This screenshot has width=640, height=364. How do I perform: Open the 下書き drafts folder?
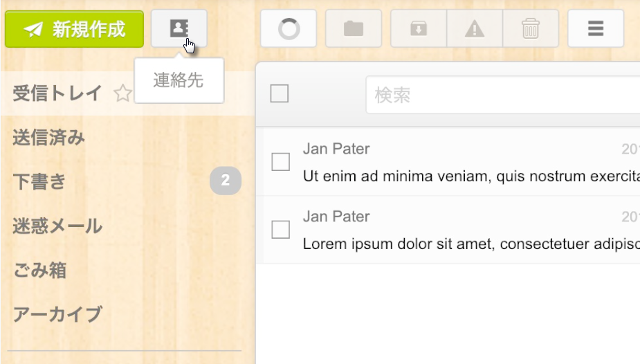[39, 181]
